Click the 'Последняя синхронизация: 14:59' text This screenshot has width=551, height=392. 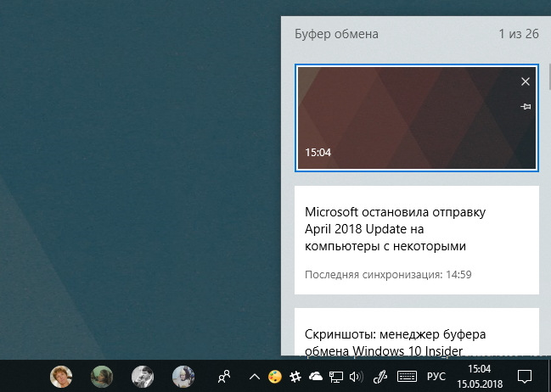point(388,274)
